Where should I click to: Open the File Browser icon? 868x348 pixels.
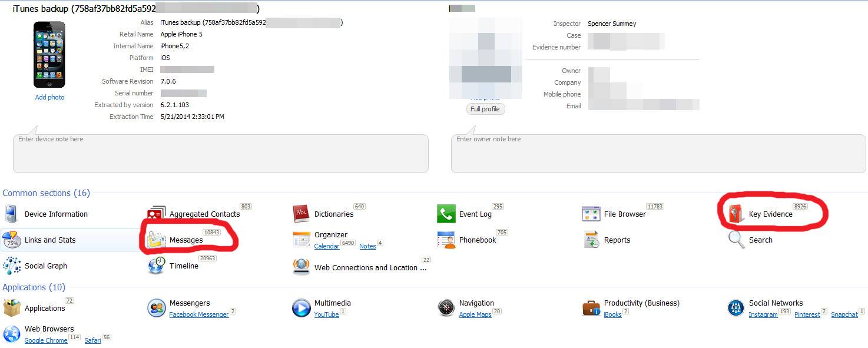click(x=591, y=214)
